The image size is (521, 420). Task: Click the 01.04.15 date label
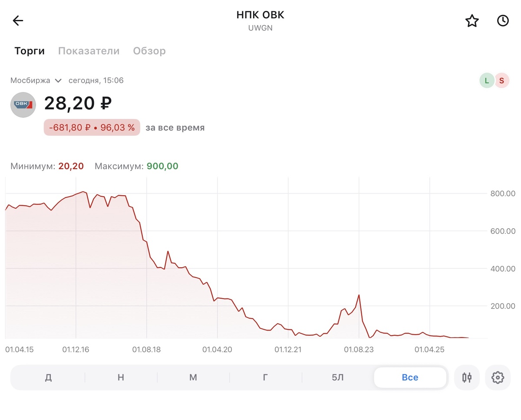coord(20,349)
